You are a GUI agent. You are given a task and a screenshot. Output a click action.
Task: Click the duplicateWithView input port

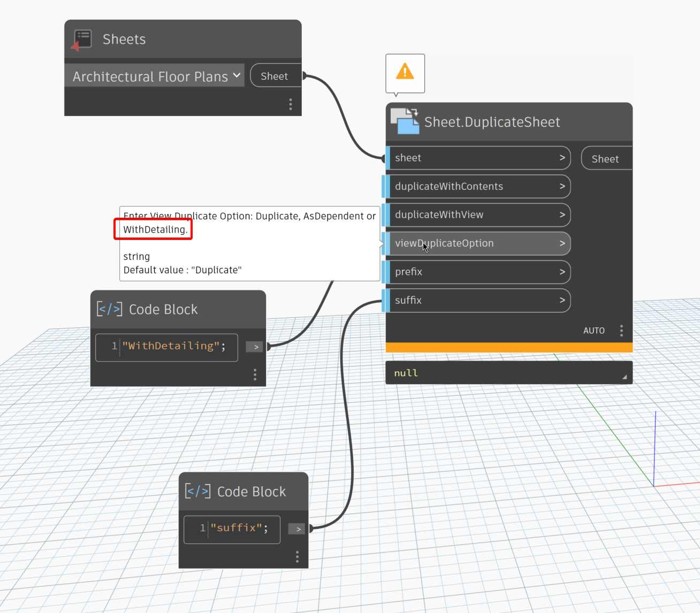[x=478, y=214]
